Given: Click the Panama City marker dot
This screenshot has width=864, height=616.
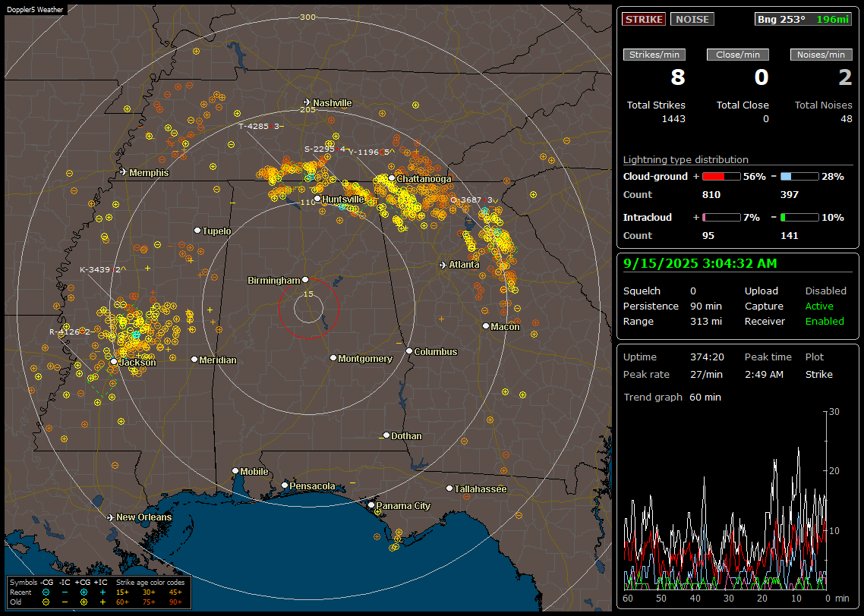Looking at the screenshot, I should point(371,504).
